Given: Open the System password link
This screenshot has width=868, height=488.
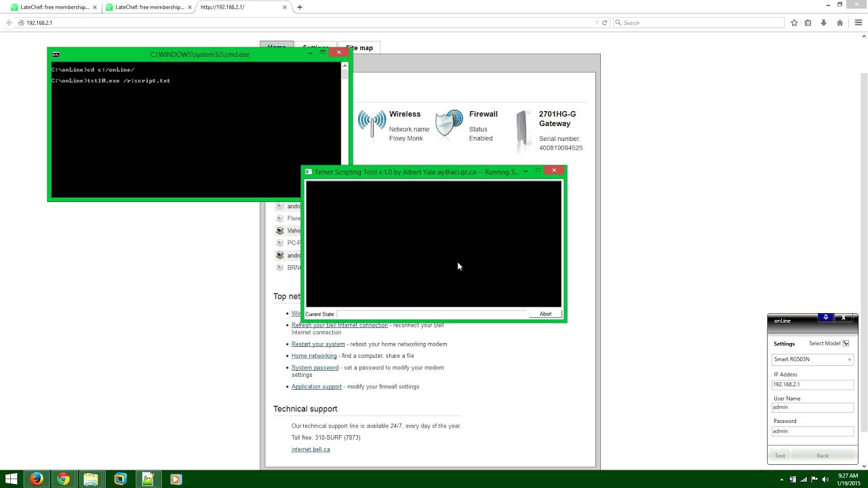Looking at the screenshot, I should (x=315, y=367).
